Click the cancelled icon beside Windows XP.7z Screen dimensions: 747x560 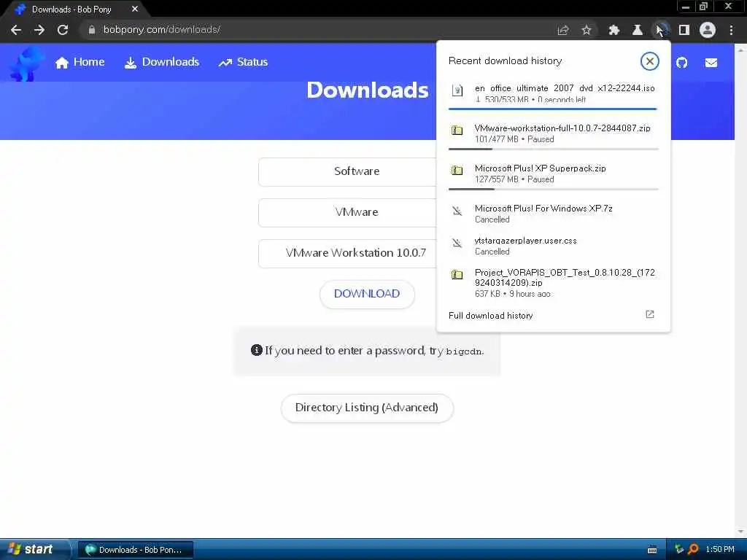tap(457, 211)
